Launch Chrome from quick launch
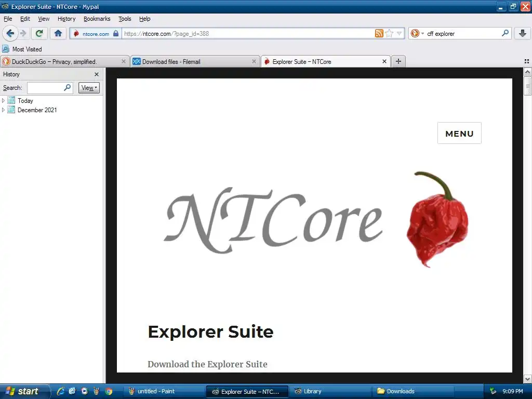 [x=109, y=391]
